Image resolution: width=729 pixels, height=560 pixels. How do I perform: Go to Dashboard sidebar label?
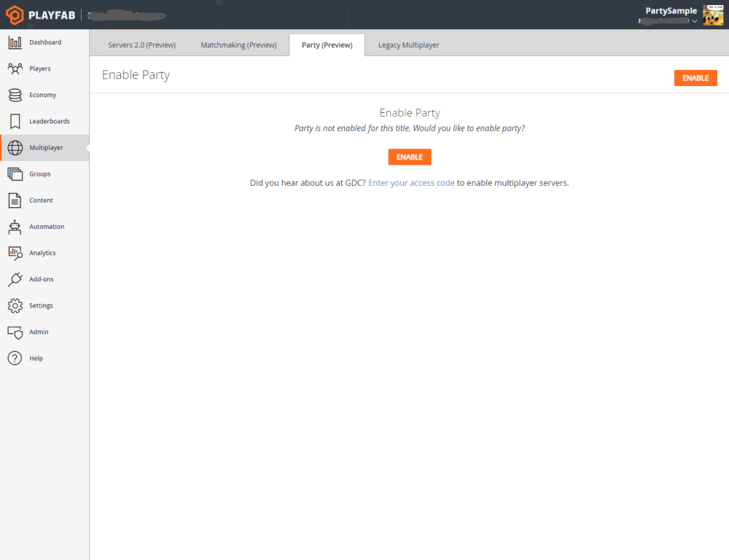coord(45,42)
